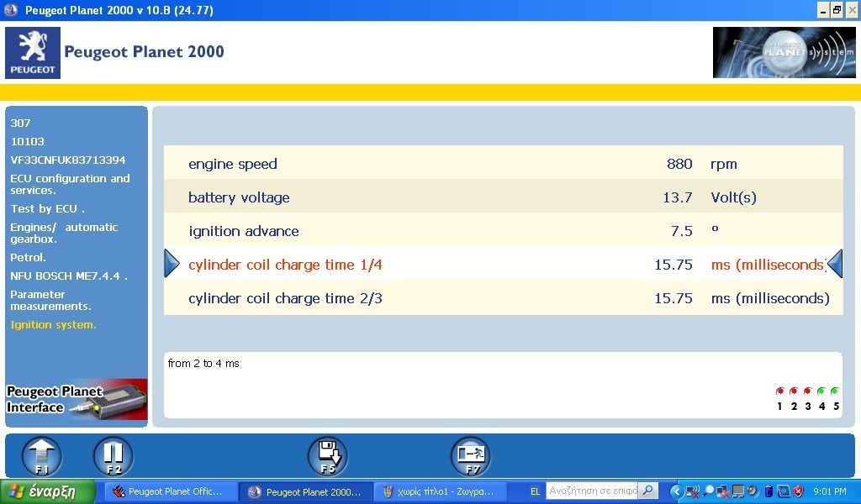This screenshot has width=861, height=504.
Task: Click the title bar application icon
Action: point(11,10)
